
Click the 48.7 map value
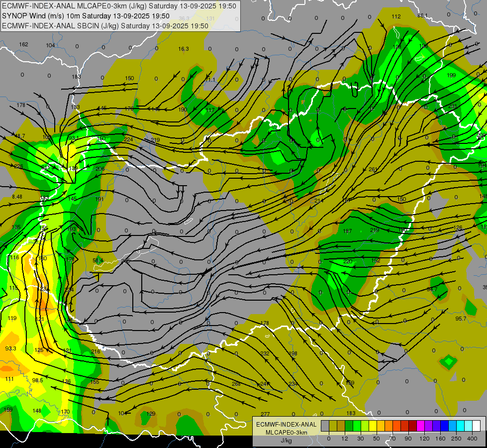pos(20,136)
